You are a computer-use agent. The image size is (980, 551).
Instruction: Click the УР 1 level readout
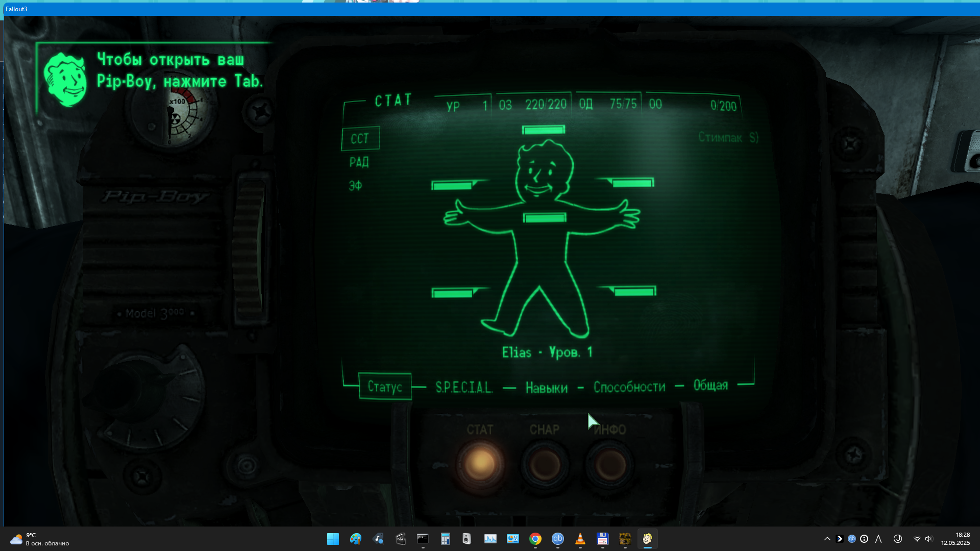coord(467,106)
